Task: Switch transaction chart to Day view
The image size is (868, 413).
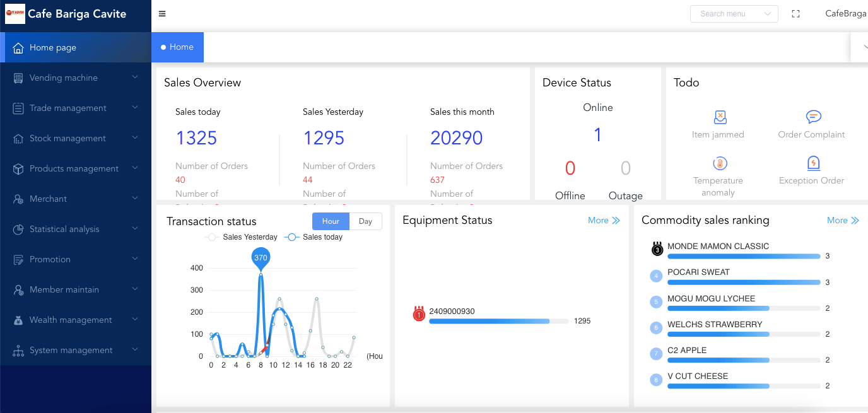Action: 365,221
